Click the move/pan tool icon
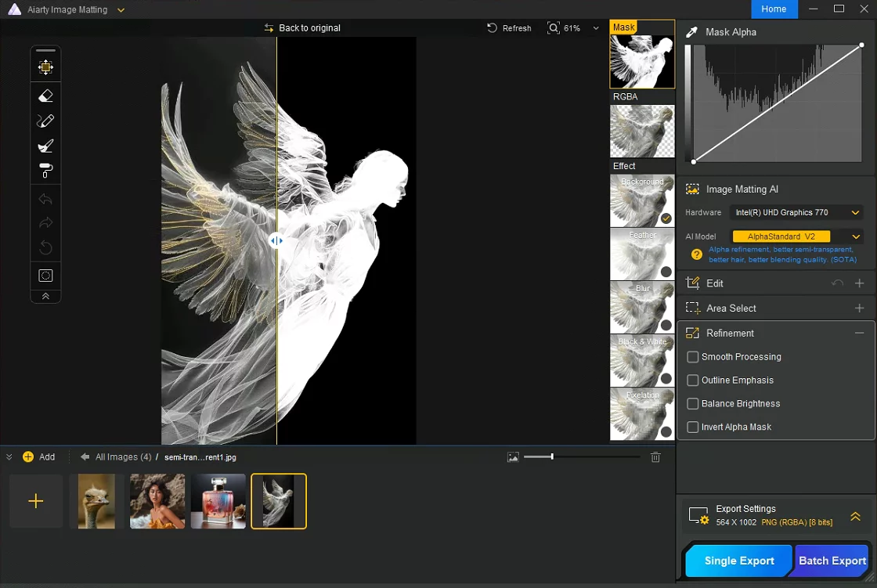The height and width of the screenshot is (588, 877). [x=45, y=67]
